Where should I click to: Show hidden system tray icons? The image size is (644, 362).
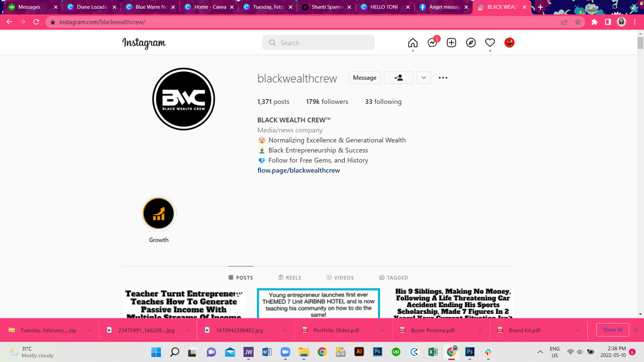tap(540, 352)
